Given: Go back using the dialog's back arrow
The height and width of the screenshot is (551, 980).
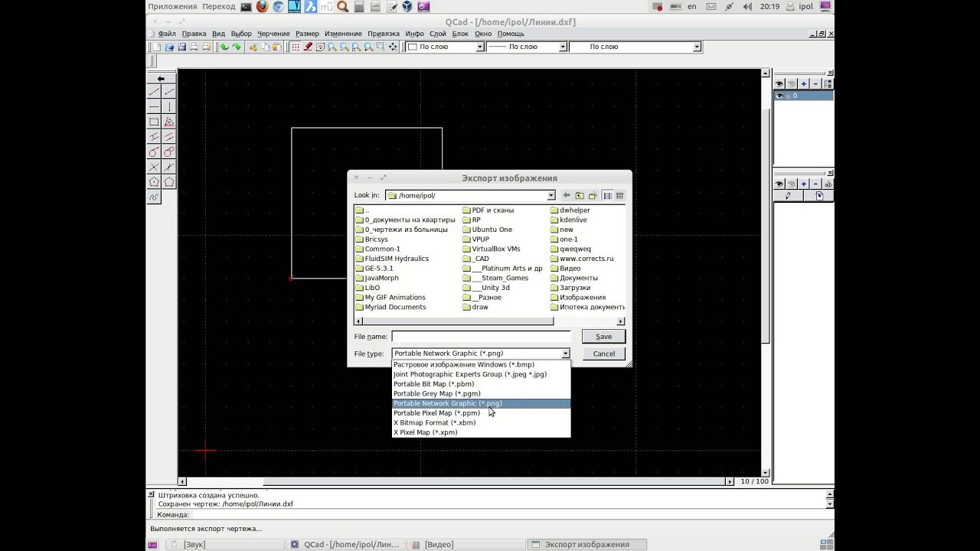Looking at the screenshot, I should point(567,196).
